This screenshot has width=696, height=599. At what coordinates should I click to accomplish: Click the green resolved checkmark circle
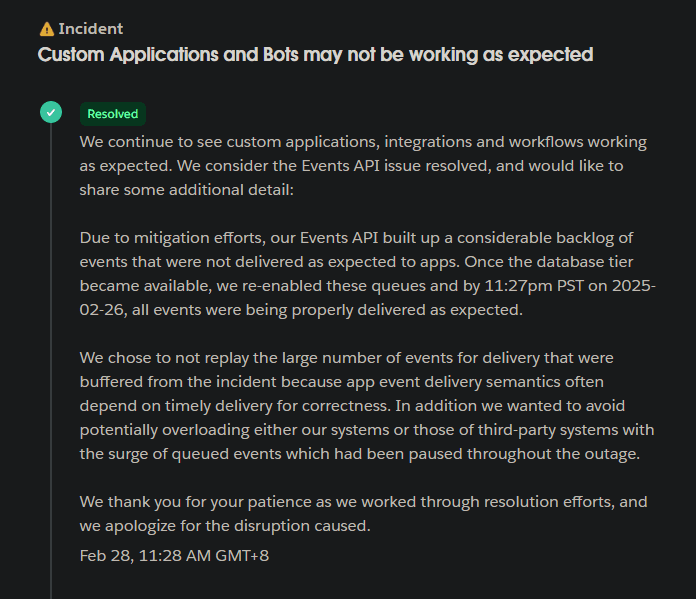coord(50,112)
